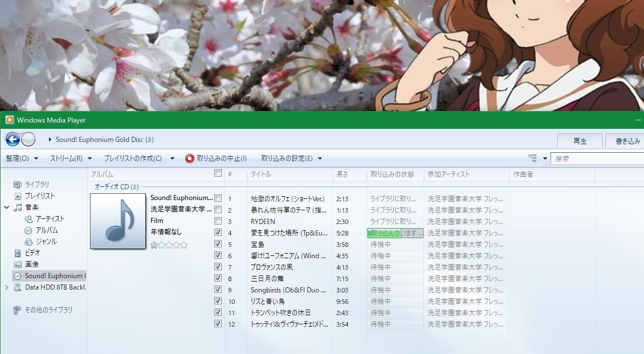This screenshot has width=644, height=354.
Task: Check the box for track 地獄のオルフェ
Action: (x=218, y=198)
